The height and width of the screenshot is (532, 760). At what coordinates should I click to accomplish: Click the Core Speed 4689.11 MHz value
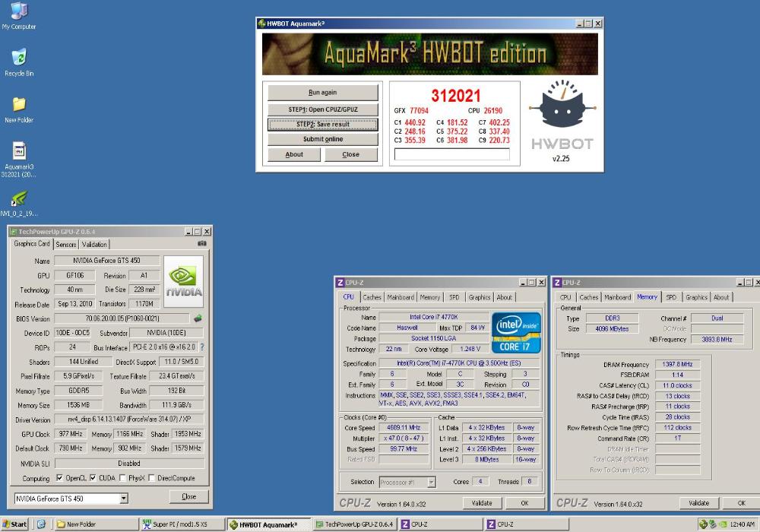point(404,428)
